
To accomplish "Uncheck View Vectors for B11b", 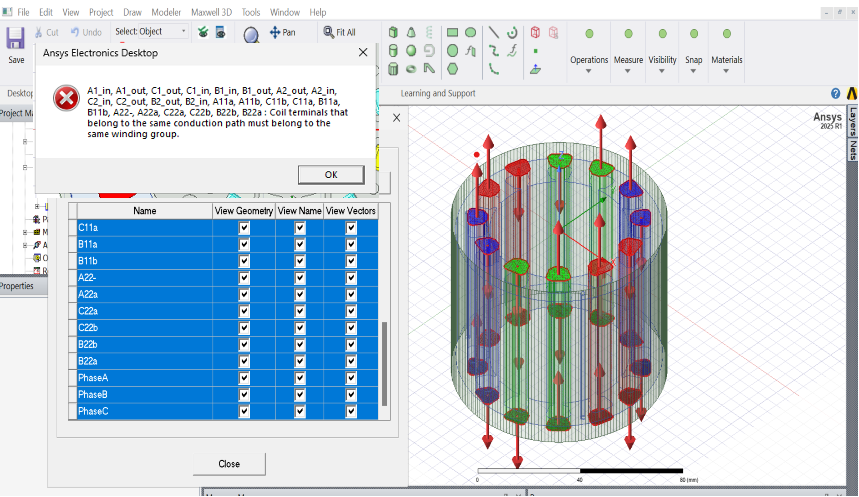I will (x=351, y=261).
